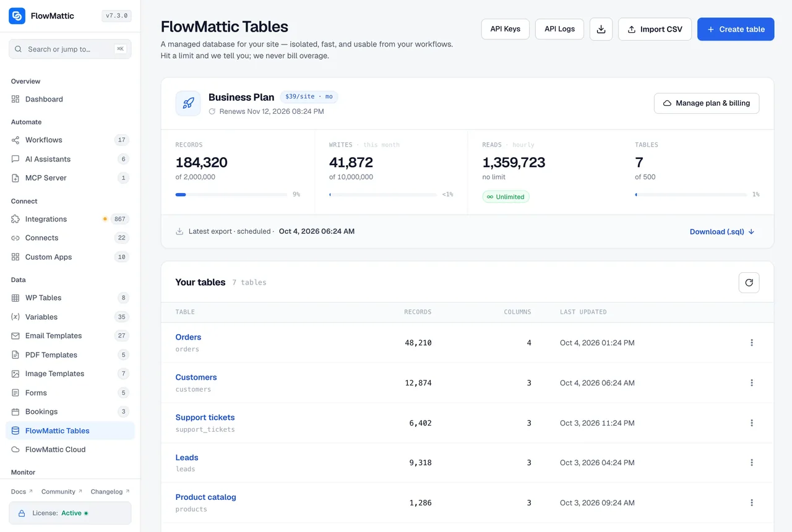This screenshot has width=792, height=532.
Task: Open PDF Templates section
Action: 70,355
